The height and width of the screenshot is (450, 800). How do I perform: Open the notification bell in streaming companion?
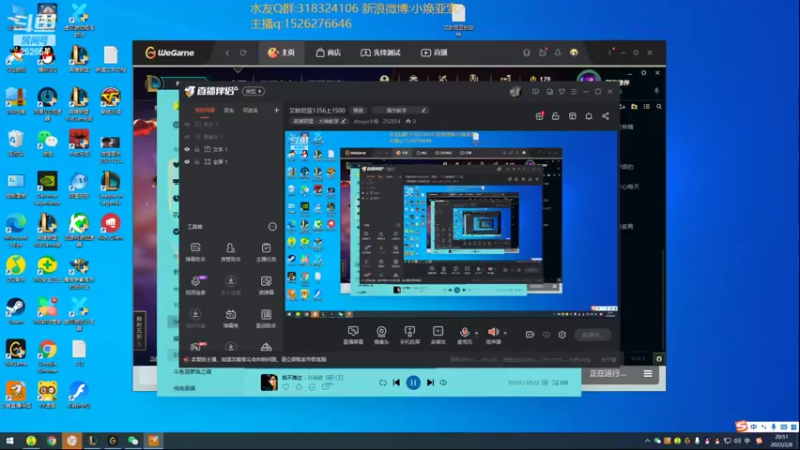[x=589, y=116]
